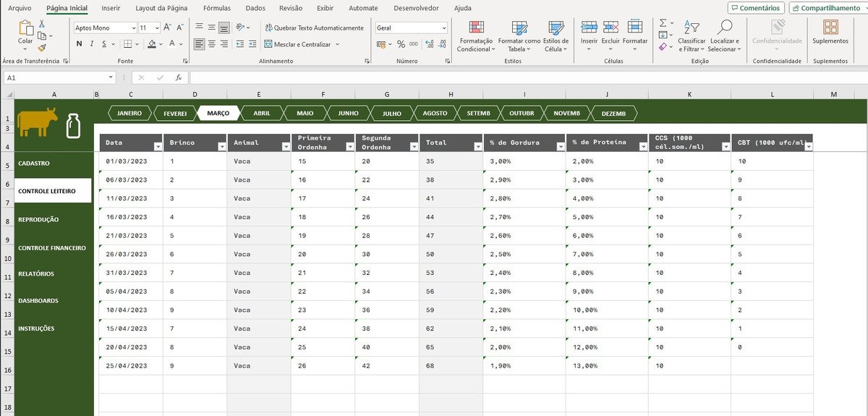
Task: Open the Aptos Mono font dropdown
Action: (133, 27)
